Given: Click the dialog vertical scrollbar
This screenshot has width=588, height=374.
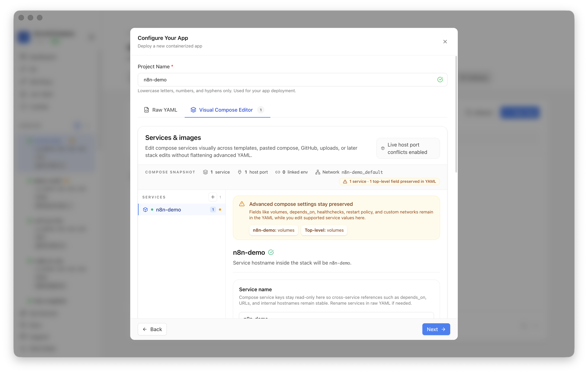Looking at the screenshot, I should click(x=456, y=114).
